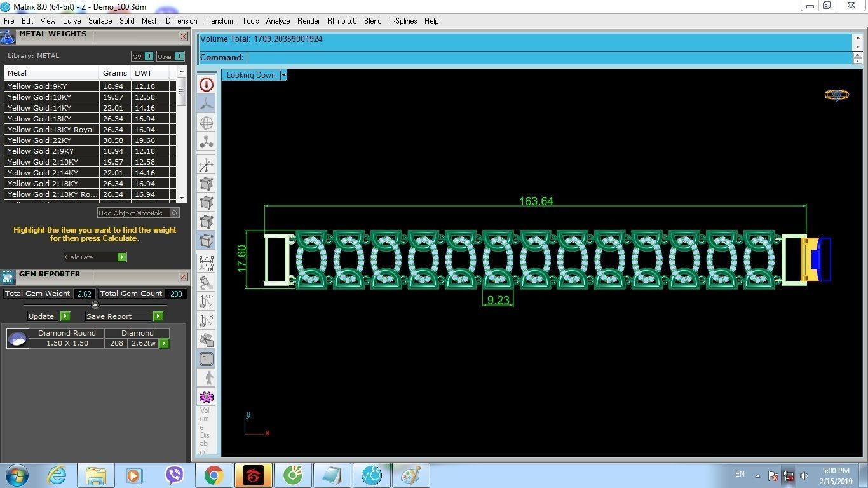Open the Dimension menu
Image resolution: width=868 pixels, height=488 pixels.
click(182, 21)
